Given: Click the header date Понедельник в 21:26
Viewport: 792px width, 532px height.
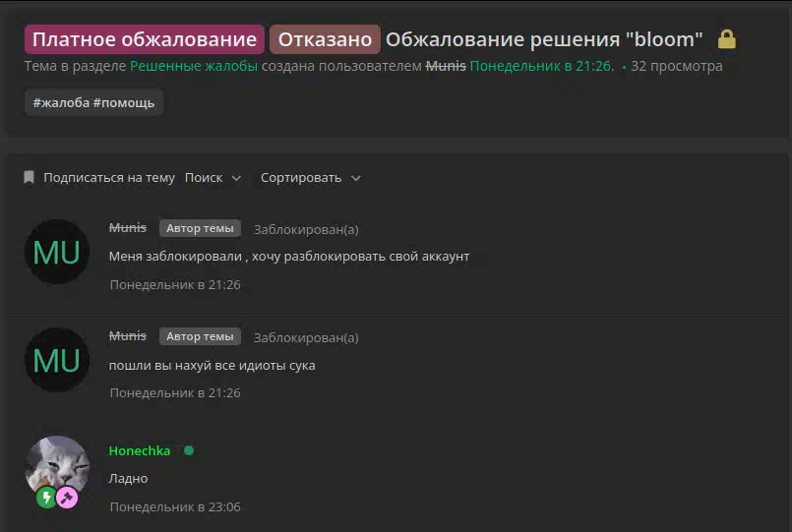Looking at the screenshot, I should (542, 66).
